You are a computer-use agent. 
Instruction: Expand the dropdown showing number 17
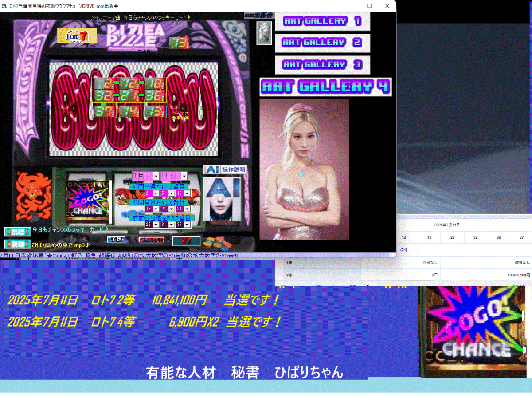click(156, 209)
